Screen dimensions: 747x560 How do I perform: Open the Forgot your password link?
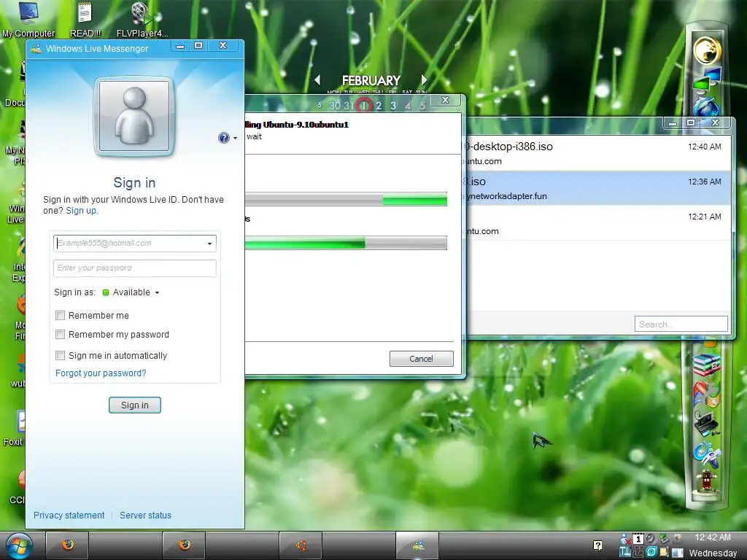click(101, 373)
